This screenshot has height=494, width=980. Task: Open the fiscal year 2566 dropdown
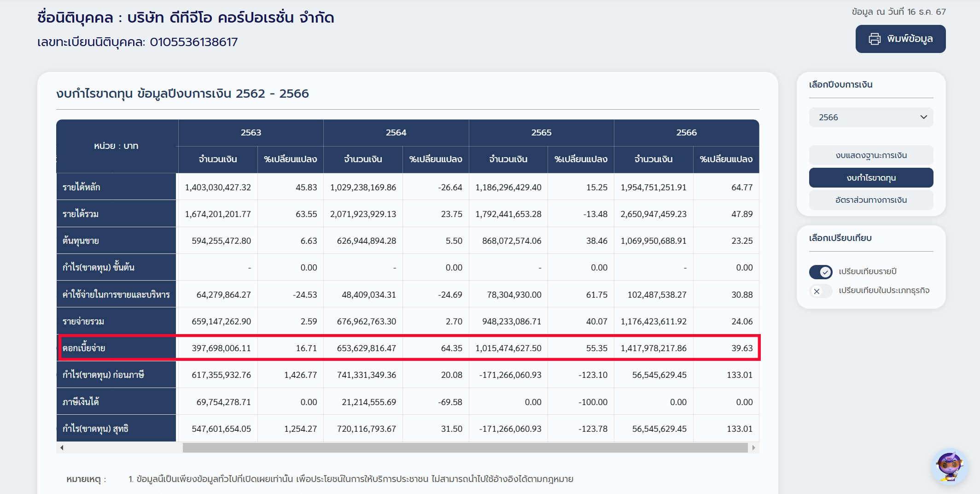(870, 117)
